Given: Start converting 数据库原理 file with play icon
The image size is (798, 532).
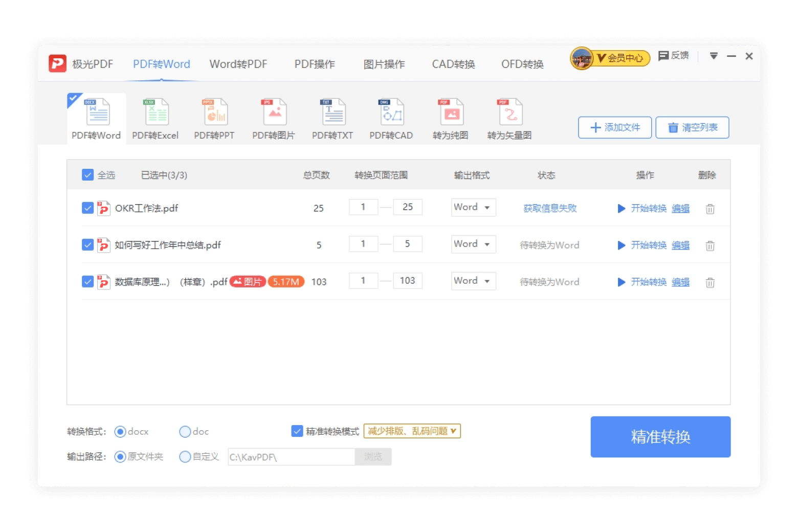Looking at the screenshot, I should tap(622, 282).
